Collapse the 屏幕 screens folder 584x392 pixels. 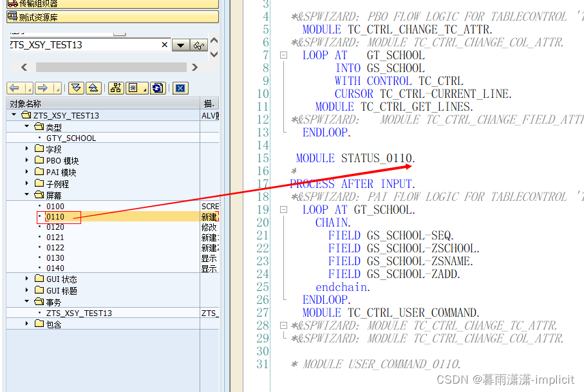(x=26, y=194)
